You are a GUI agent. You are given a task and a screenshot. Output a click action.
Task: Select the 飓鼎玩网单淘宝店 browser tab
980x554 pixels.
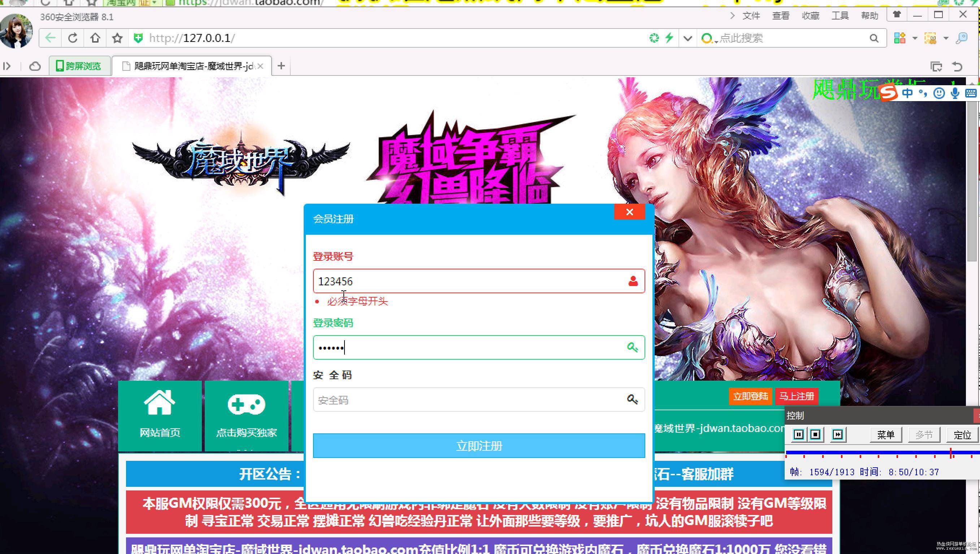coord(192,66)
